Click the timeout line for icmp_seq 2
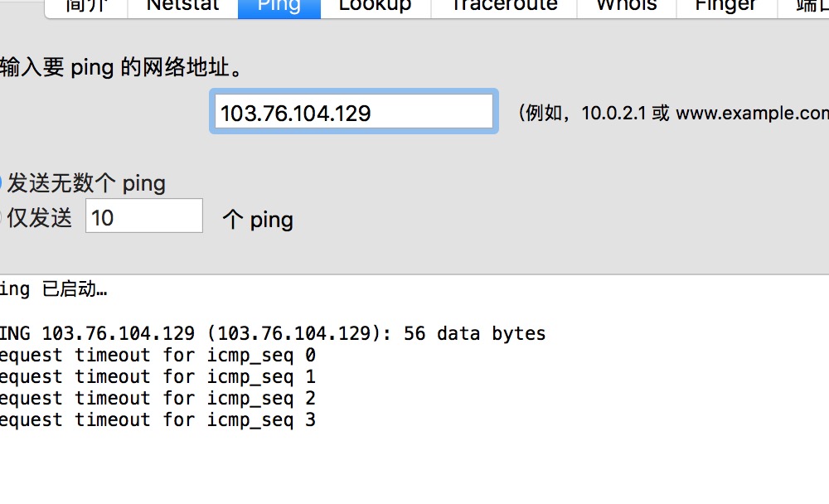Image resolution: width=829 pixels, height=504 pixels. 158,399
